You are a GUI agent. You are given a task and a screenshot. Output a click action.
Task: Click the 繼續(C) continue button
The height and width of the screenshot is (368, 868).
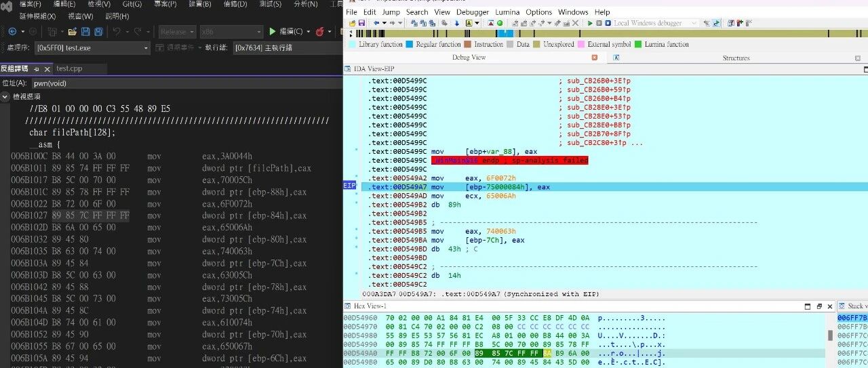285,32
